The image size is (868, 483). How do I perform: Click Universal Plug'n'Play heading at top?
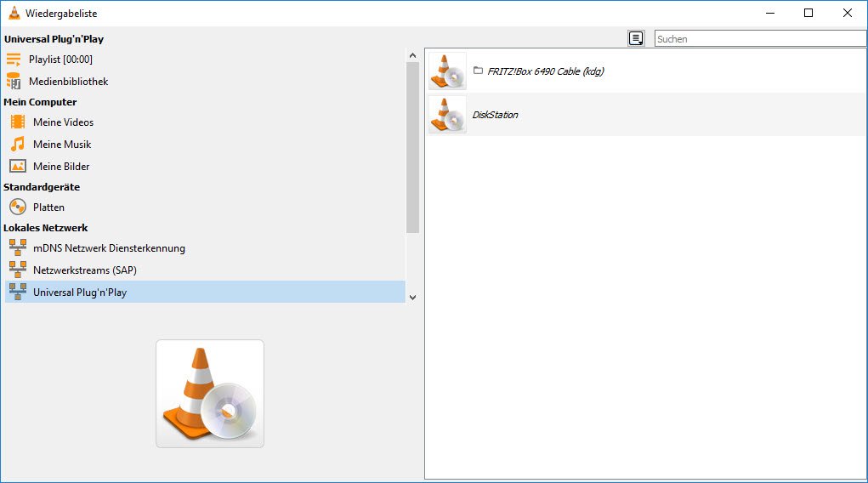(54, 39)
